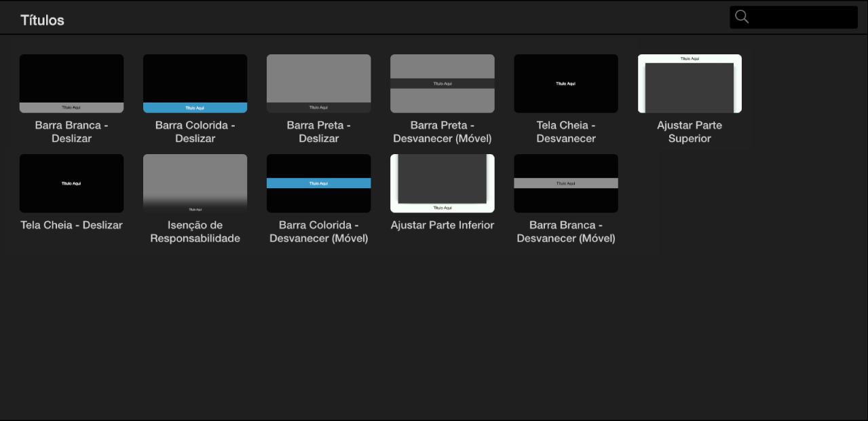Select the Ajustar Parte Superior thumbnail

pyautogui.click(x=690, y=84)
